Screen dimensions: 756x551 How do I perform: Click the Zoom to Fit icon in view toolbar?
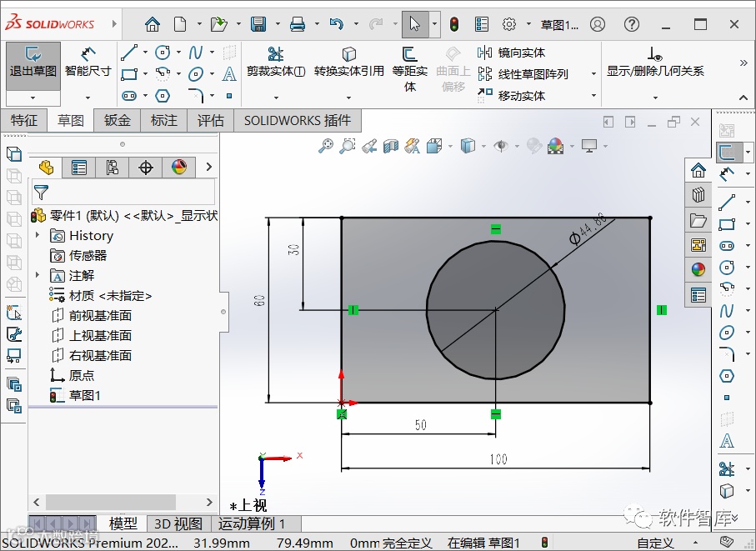[x=326, y=145]
